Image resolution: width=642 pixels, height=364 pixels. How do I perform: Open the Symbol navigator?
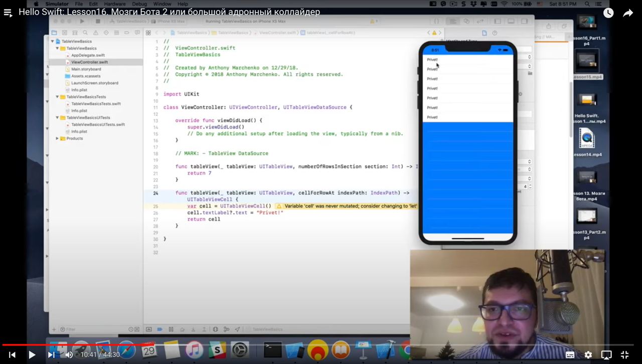tap(75, 33)
